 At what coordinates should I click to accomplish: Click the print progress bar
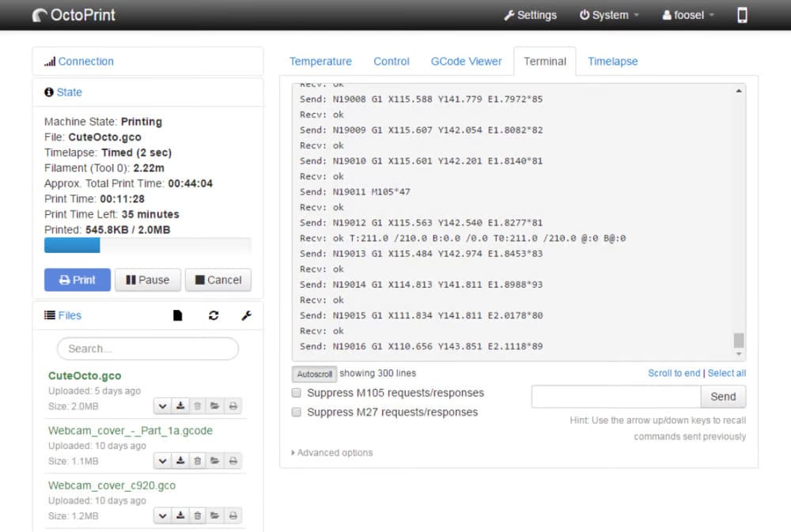point(148,246)
